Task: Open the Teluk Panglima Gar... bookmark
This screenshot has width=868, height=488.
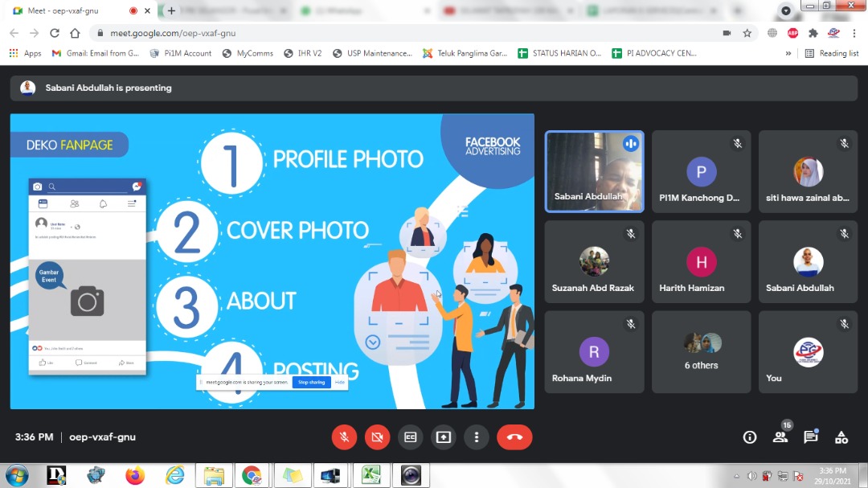Action: pyautogui.click(x=465, y=53)
